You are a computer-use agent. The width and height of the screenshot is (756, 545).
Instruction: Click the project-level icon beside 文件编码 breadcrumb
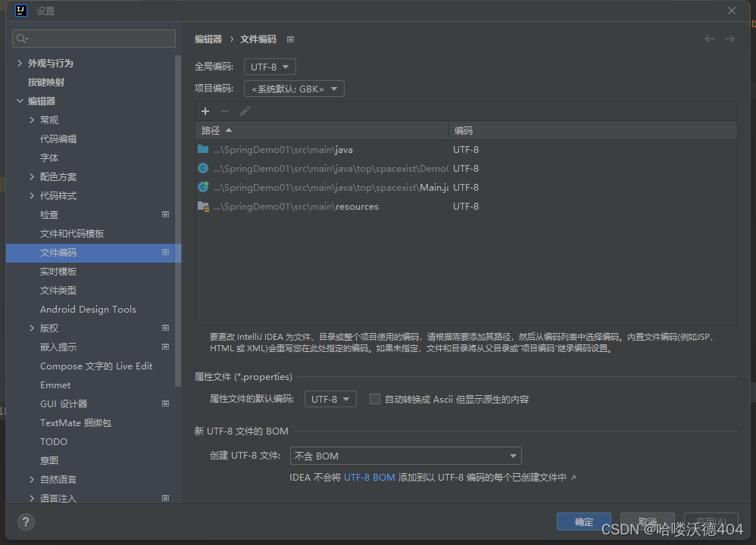tap(290, 39)
